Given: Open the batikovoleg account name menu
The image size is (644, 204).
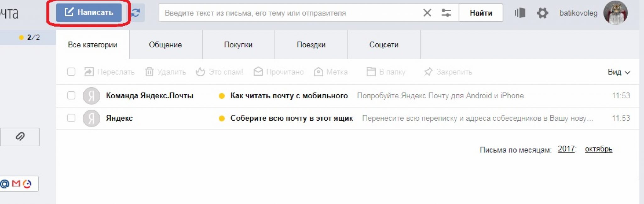Looking at the screenshot, I should tap(578, 13).
